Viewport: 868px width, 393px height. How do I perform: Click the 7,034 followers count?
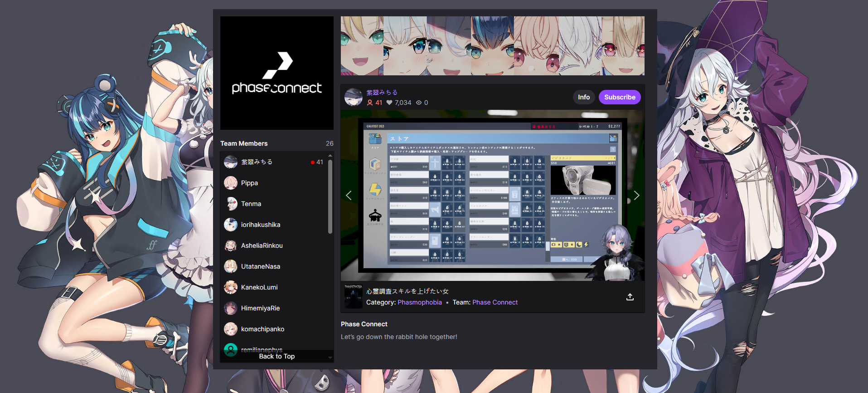click(x=403, y=103)
